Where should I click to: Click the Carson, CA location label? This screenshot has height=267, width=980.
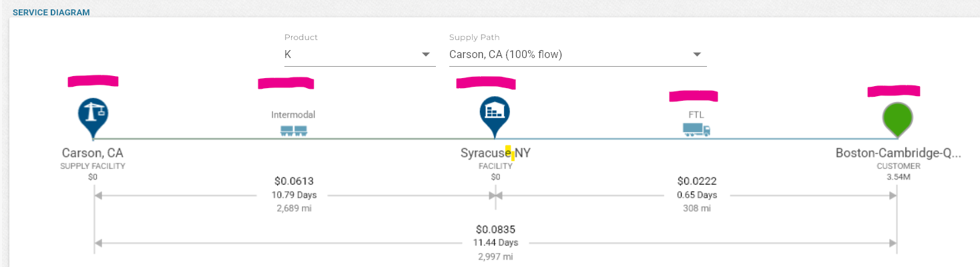tap(93, 154)
